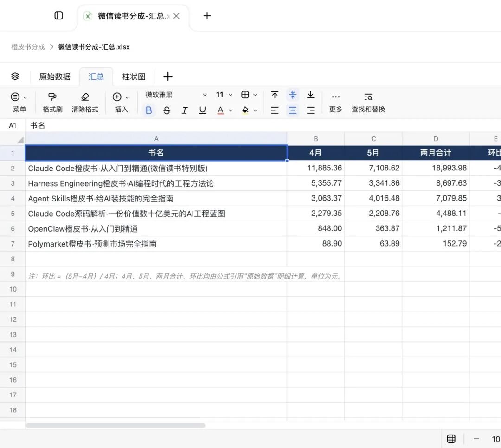This screenshot has width=501, height=448.
Task: Open font color dropdown arrow
Action: tap(231, 110)
